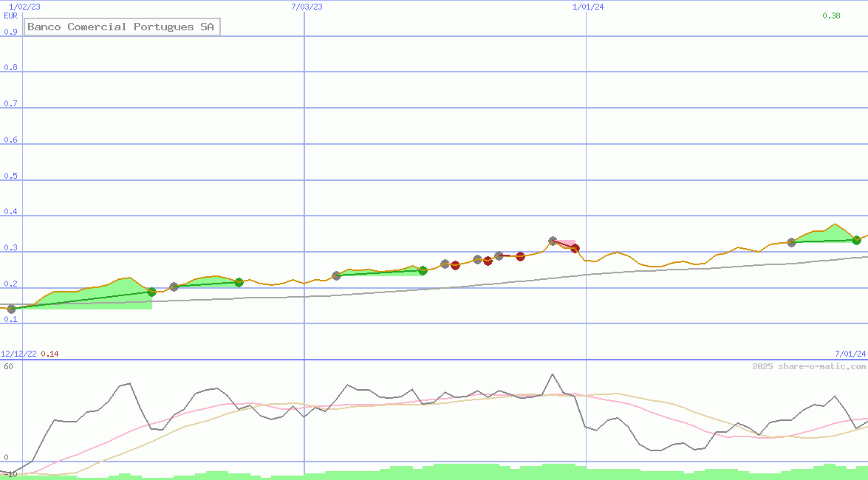This screenshot has width=868, height=480.
Task: Click the 7/01/24 end date label
Action: pyautogui.click(x=850, y=354)
